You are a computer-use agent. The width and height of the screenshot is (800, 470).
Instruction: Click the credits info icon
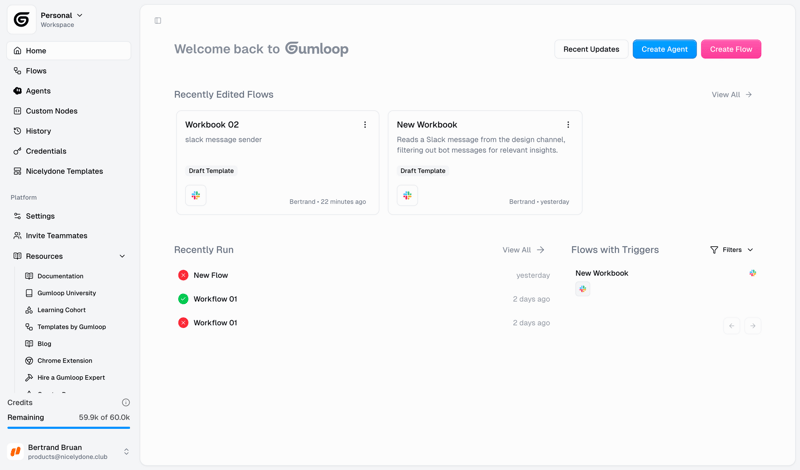pos(126,402)
